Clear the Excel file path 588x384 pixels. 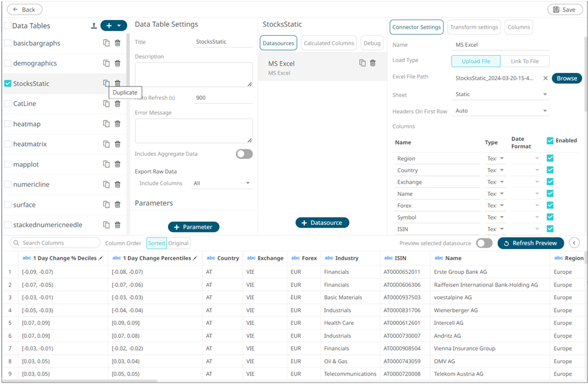(x=545, y=79)
